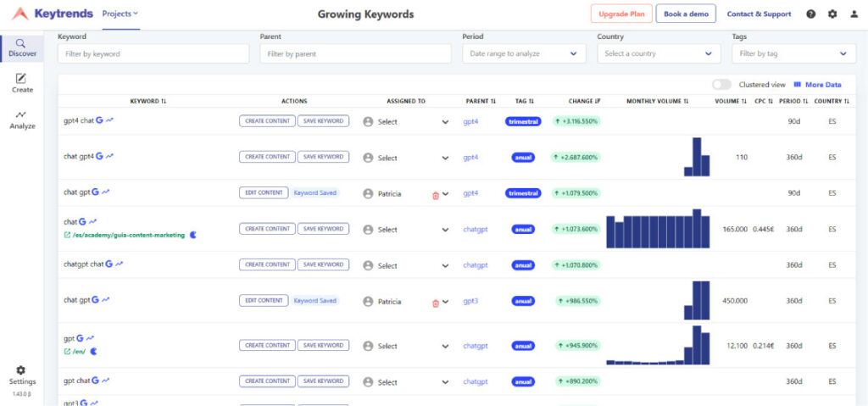Expand Patricia assignment dropdown in 90d row
This screenshot has width=868, height=406.
coord(446,194)
